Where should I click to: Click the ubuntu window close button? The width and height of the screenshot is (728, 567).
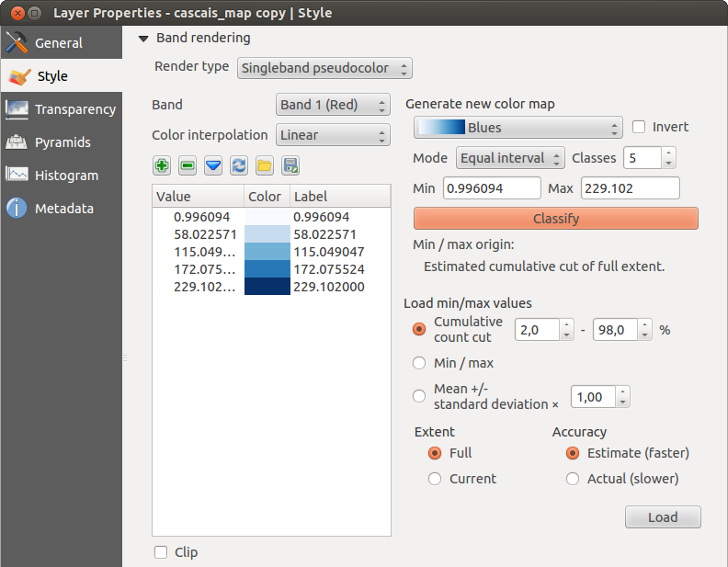(x=14, y=13)
